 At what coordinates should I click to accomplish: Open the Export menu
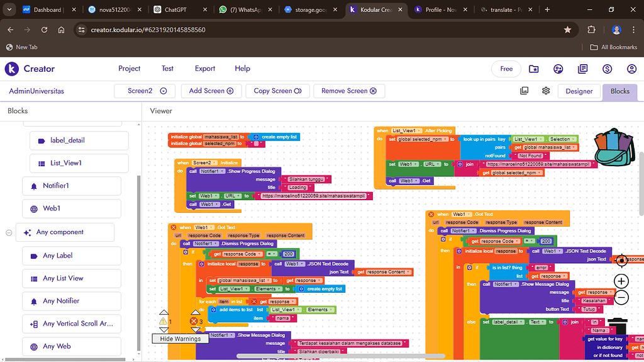pyautogui.click(x=205, y=69)
